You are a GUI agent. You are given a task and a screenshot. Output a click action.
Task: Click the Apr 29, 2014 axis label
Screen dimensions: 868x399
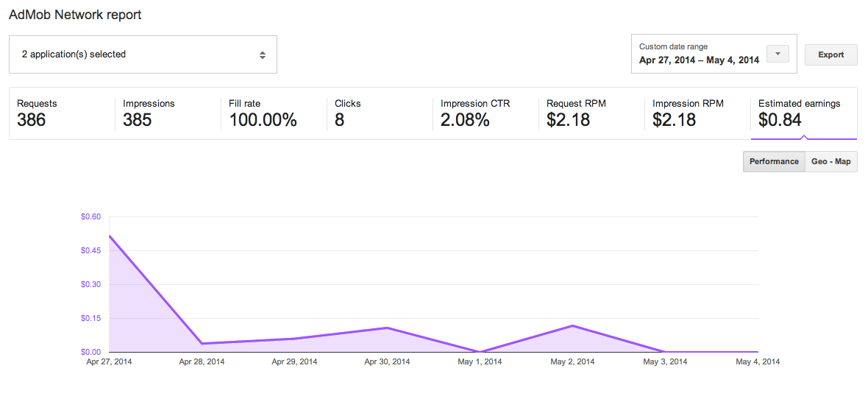(x=294, y=362)
